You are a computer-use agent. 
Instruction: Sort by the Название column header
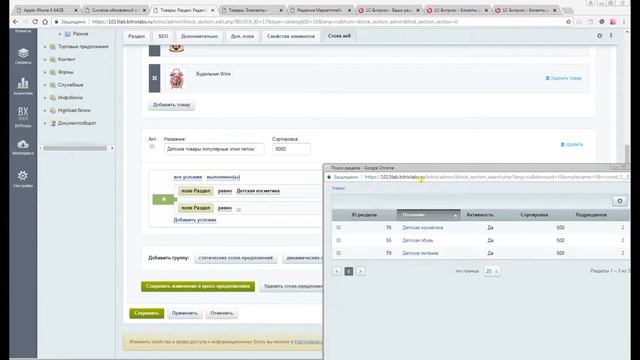click(x=428, y=215)
